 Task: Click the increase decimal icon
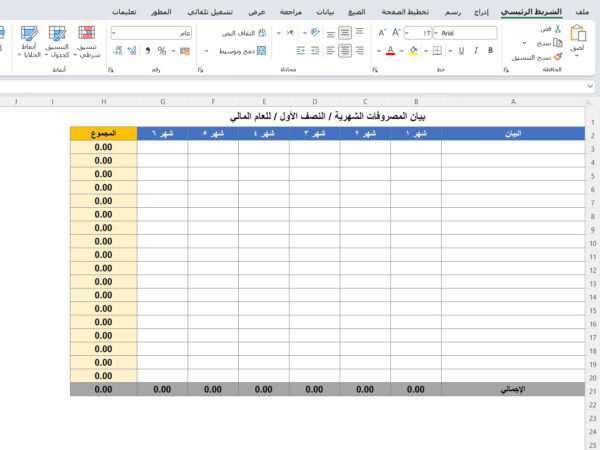[x=132, y=51]
